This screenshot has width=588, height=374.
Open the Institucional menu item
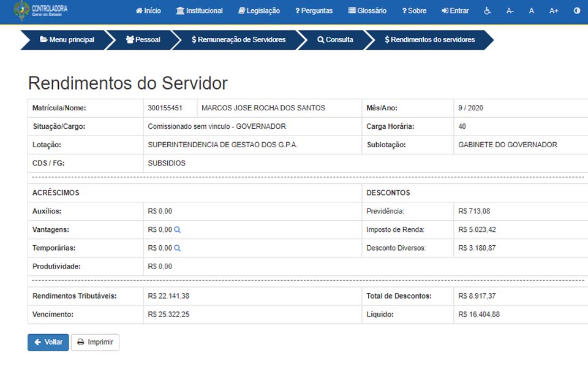[199, 11]
